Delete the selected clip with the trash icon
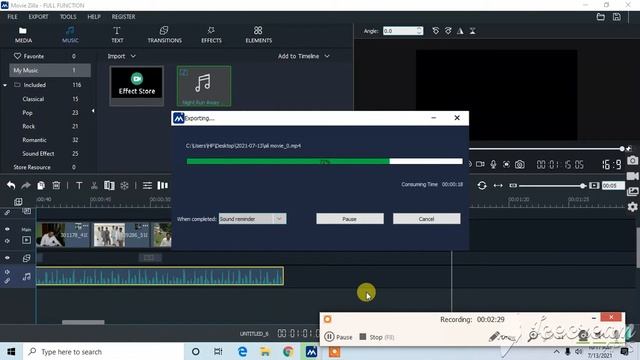640x360 pixels. (56, 186)
